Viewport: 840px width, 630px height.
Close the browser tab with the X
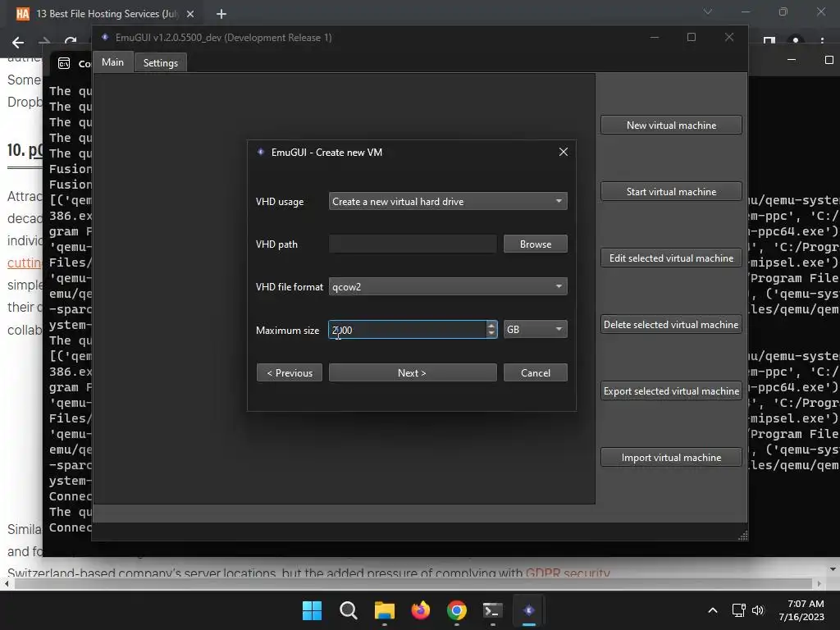click(x=190, y=14)
